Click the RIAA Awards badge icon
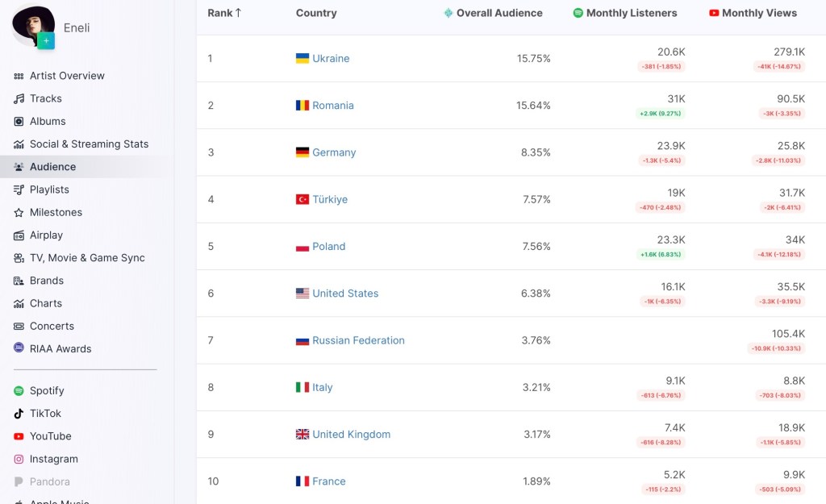826x504 pixels. click(19, 348)
